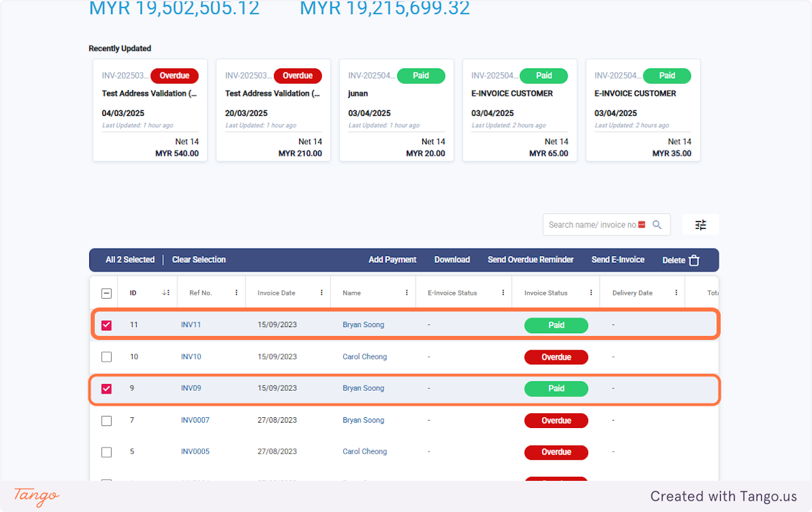Click Send E-Invoice
Image resolution: width=812 pixels, height=512 pixels.
(618, 259)
